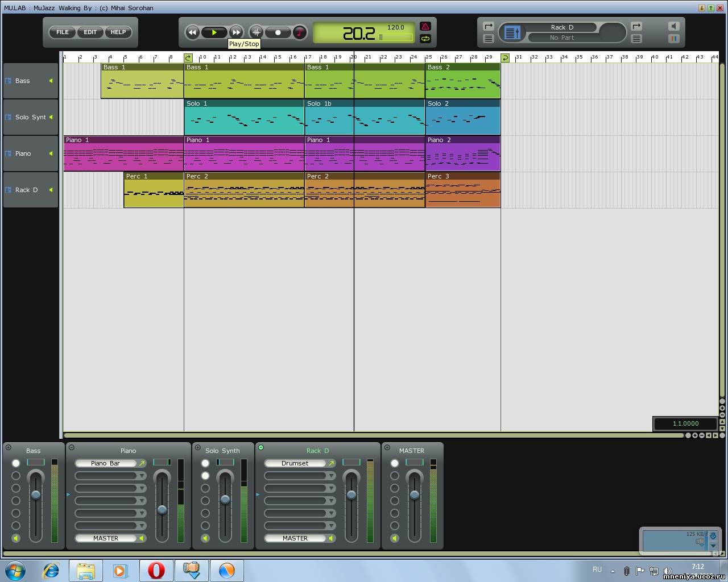Open the Windows Start menu
Viewport: 728px width, 582px height.
pos(15,570)
